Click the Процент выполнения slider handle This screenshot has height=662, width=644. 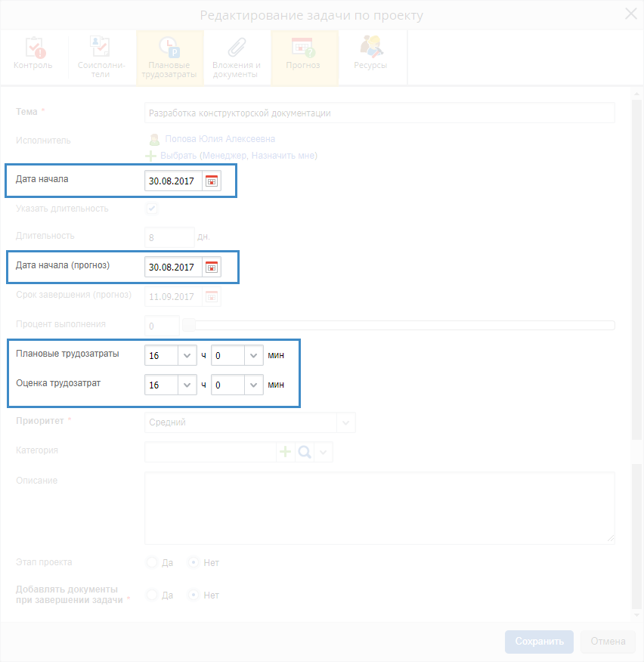click(189, 325)
